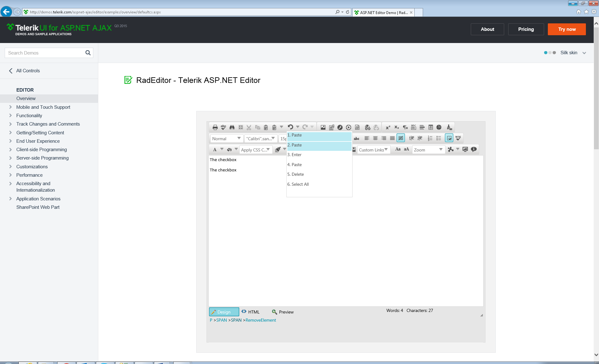Click the AJAX spellcheck icon
This screenshot has height=364, width=599.
pyautogui.click(x=223, y=127)
